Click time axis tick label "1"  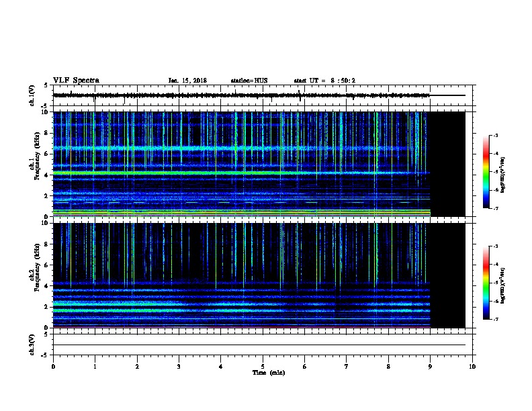point(95,366)
